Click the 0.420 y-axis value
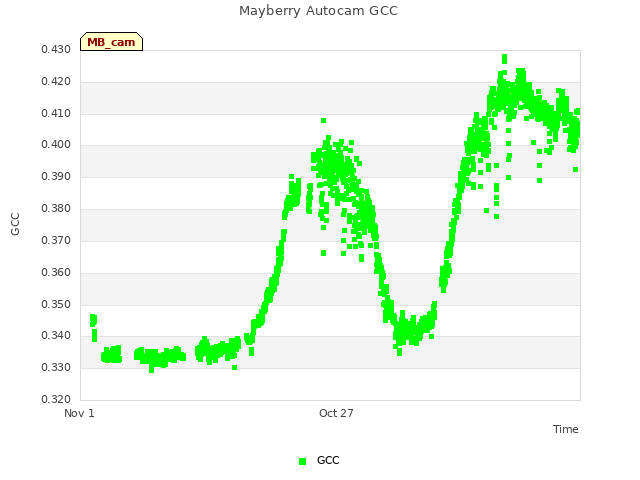The width and height of the screenshot is (640, 480). (x=56, y=82)
